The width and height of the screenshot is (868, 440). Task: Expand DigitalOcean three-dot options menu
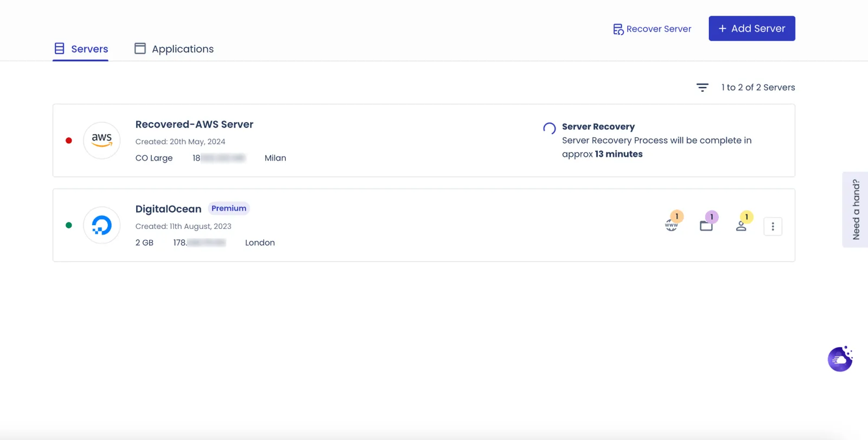[773, 226]
